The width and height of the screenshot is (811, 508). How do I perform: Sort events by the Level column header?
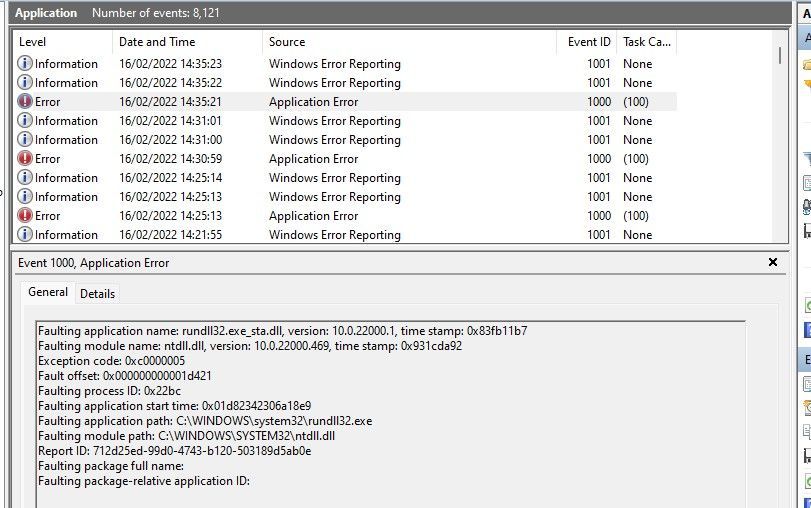[x=62, y=42]
